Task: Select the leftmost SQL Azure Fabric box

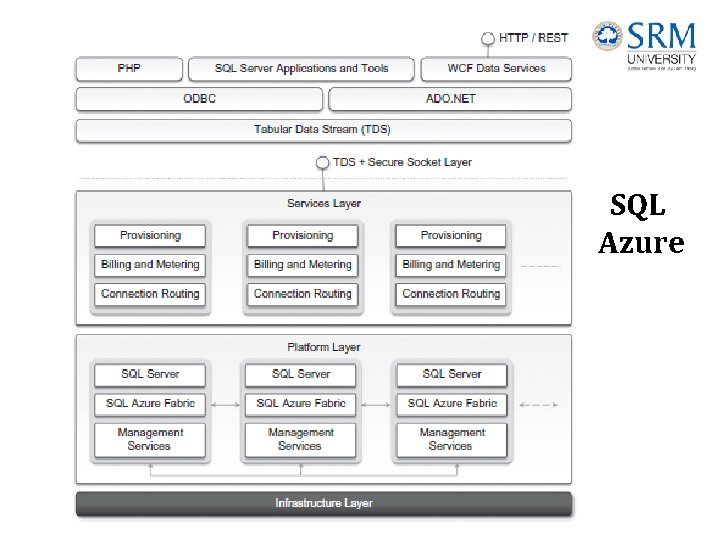Action: pos(150,404)
